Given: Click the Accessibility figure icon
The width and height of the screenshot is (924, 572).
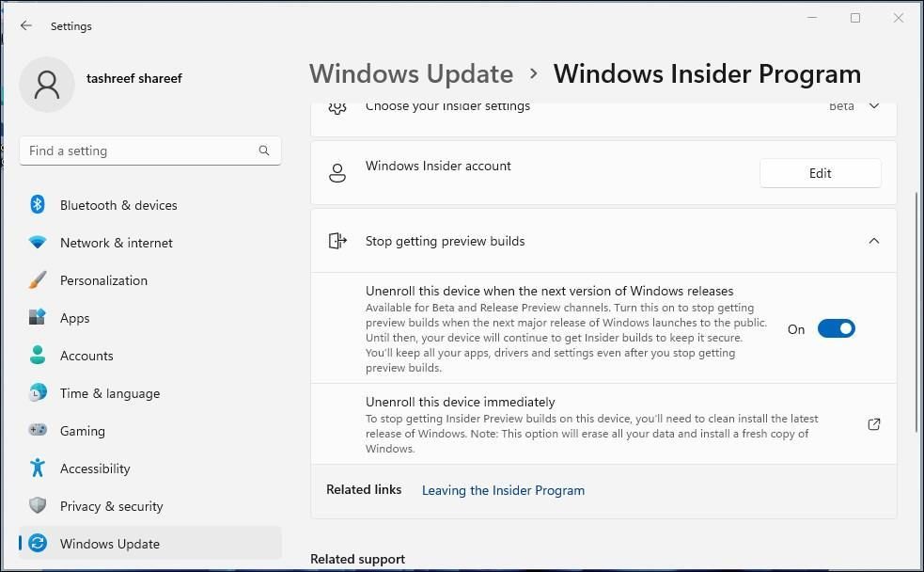Looking at the screenshot, I should pyautogui.click(x=38, y=469).
